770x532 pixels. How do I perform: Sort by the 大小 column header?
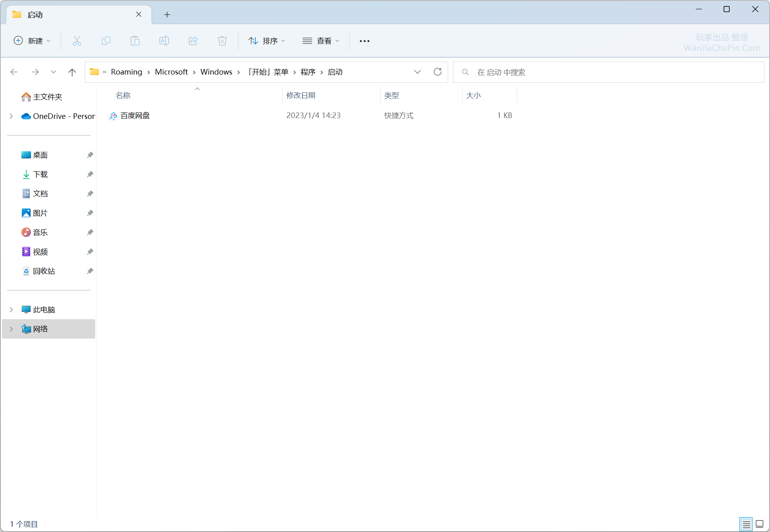[x=473, y=96]
